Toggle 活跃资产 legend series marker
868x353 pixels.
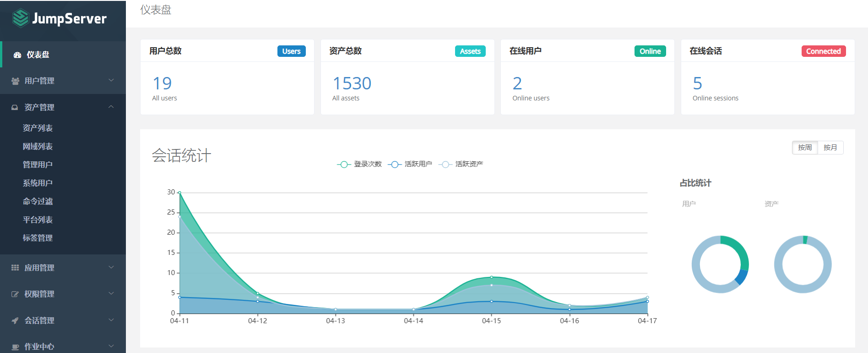(x=445, y=164)
